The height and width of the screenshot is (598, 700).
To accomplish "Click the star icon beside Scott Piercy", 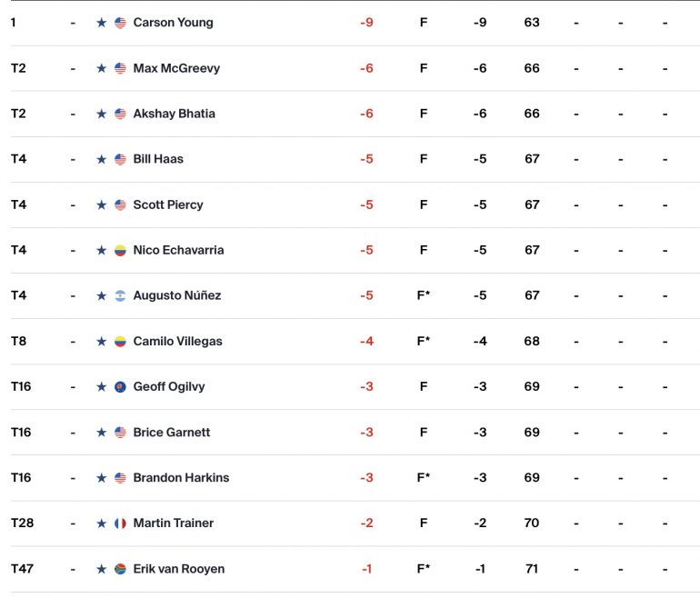I will click(x=101, y=204).
